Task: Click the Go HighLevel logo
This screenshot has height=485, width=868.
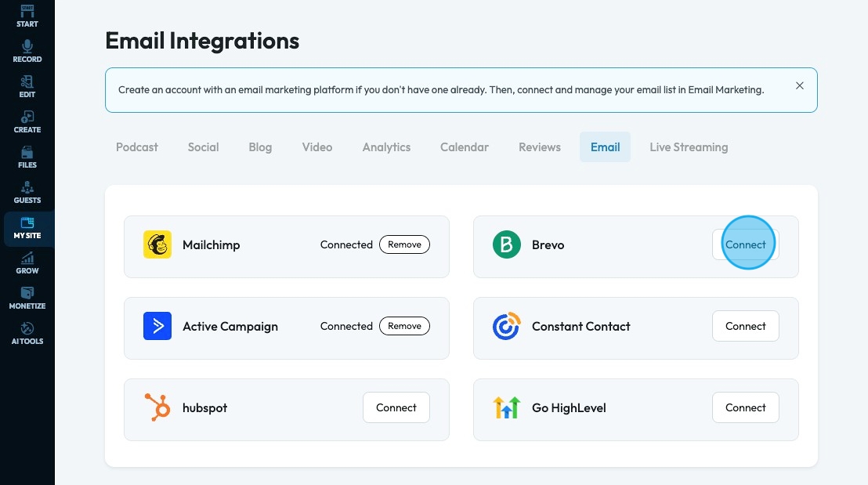Action: tap(507, 407)
